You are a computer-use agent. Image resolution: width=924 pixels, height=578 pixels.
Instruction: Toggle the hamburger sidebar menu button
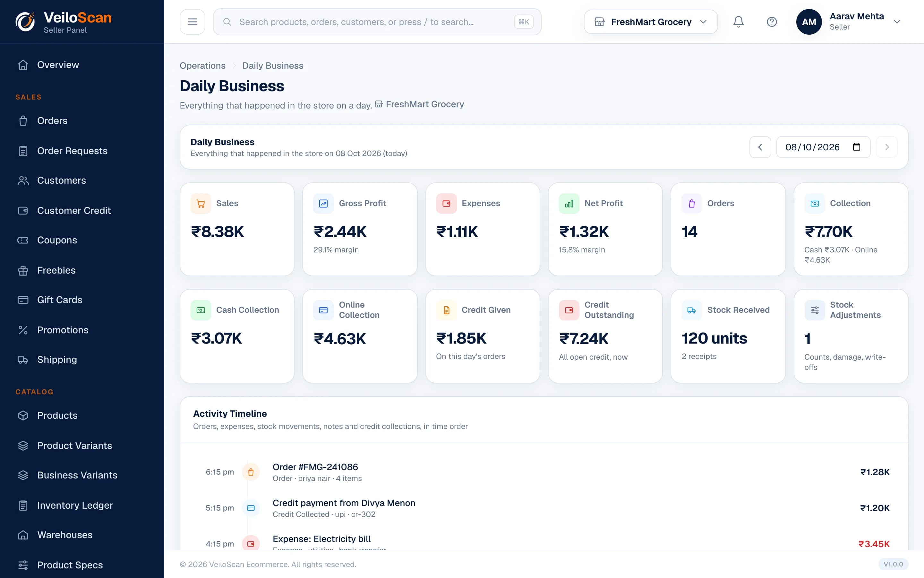click(193, 22)
